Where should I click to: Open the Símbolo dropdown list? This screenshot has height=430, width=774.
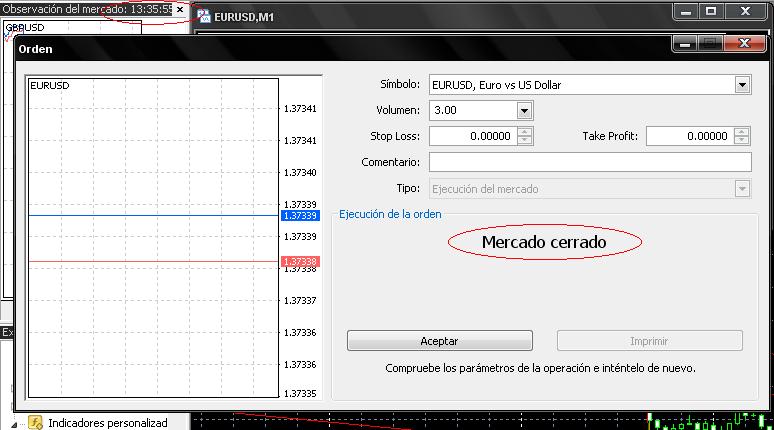(742, 85)
